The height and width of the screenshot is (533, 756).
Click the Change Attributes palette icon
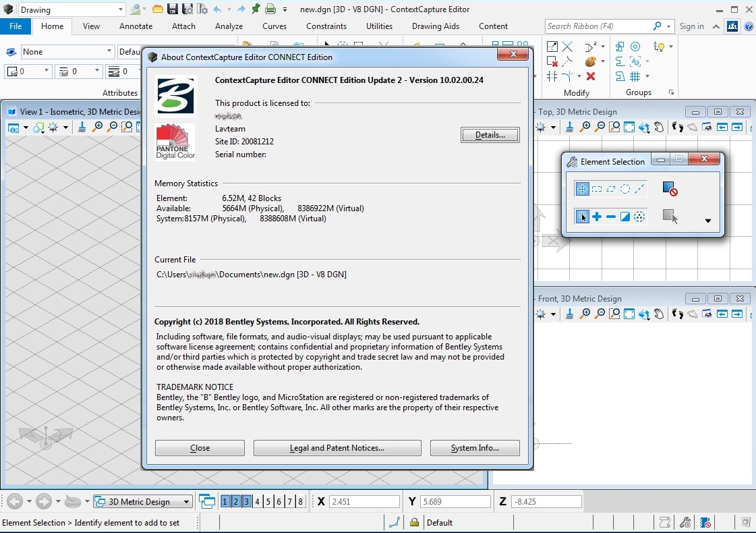tap(590, 62)
